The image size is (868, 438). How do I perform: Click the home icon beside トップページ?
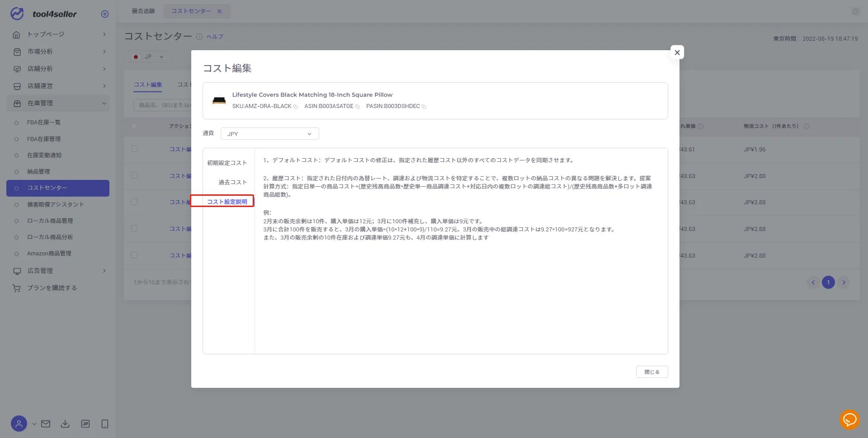17,34
